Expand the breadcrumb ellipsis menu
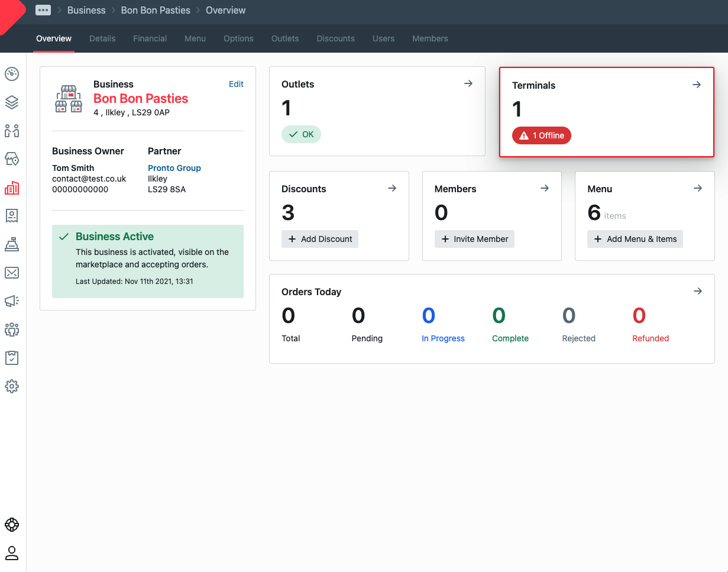 pyautogui.click(x=43, y=10)
